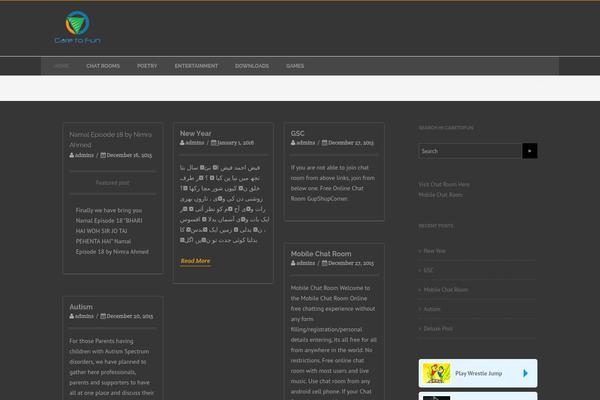600x400 pixels.
Task: Click the RECENT POSTS heading
Action: point(436,226)
